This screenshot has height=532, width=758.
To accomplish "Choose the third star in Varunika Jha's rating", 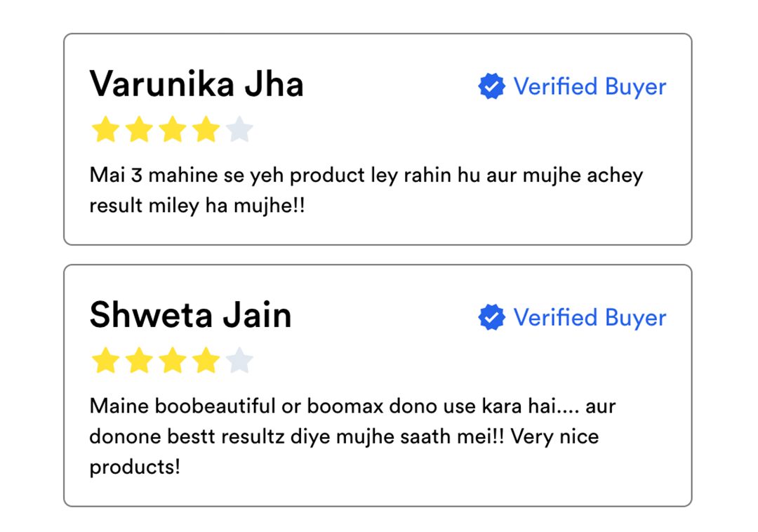I will pyautogui.click(x=172, y=131).
